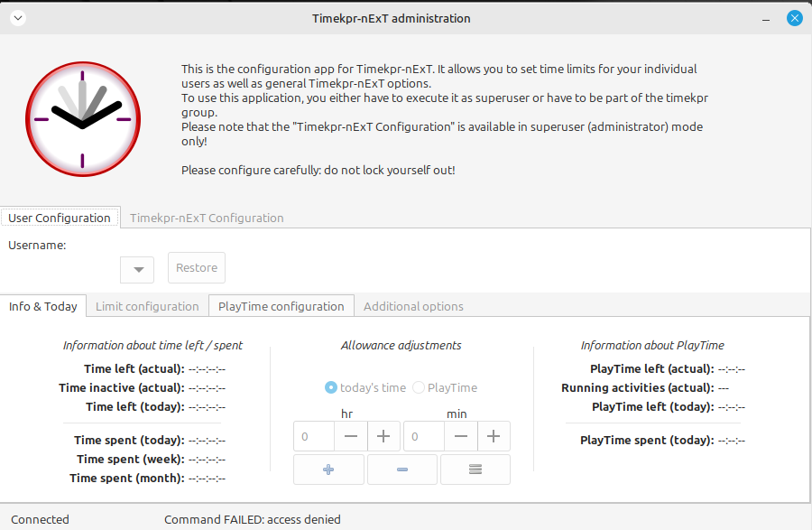Focus the hr input field
This screenshot has width=812, height=530.
coord(314,436)
